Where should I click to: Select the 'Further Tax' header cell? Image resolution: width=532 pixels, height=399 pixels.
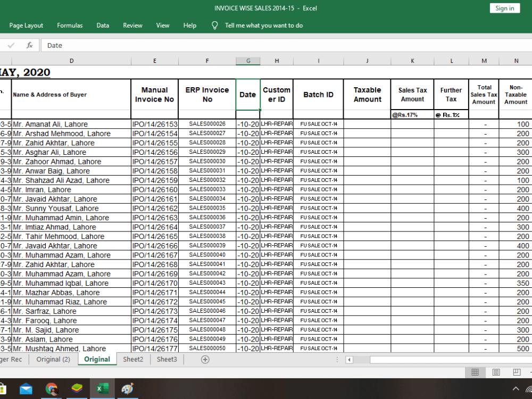point(451,95)
